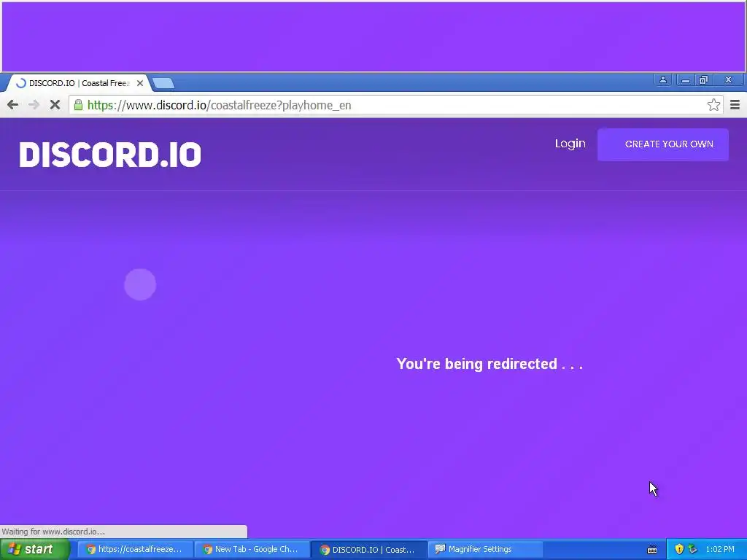Open a new browser tab
The height and width of the screenshot is (560, 747).
pos(163,84)
